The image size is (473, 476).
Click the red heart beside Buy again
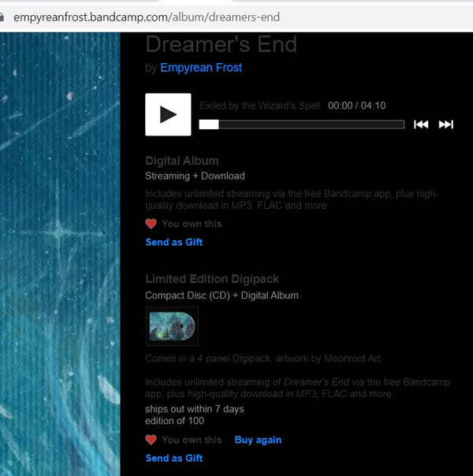coord(151,440)
